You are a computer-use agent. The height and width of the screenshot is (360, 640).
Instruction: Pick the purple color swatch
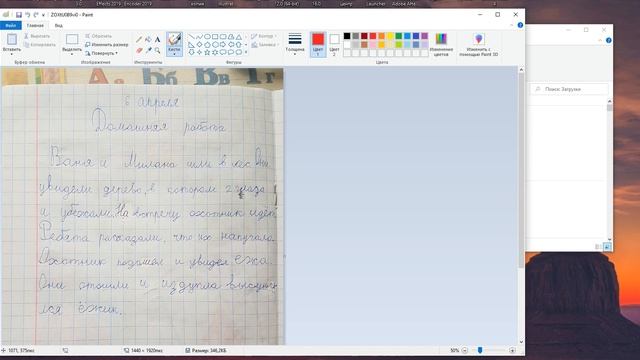(x=425, y=36)
